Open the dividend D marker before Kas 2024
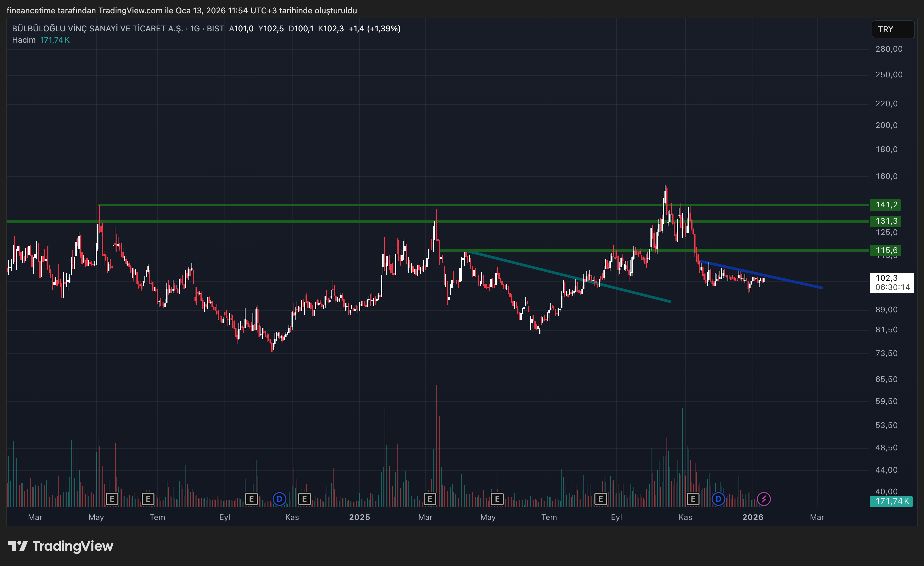The width and height of the screenshot is (924, 566). pos(280,499)
